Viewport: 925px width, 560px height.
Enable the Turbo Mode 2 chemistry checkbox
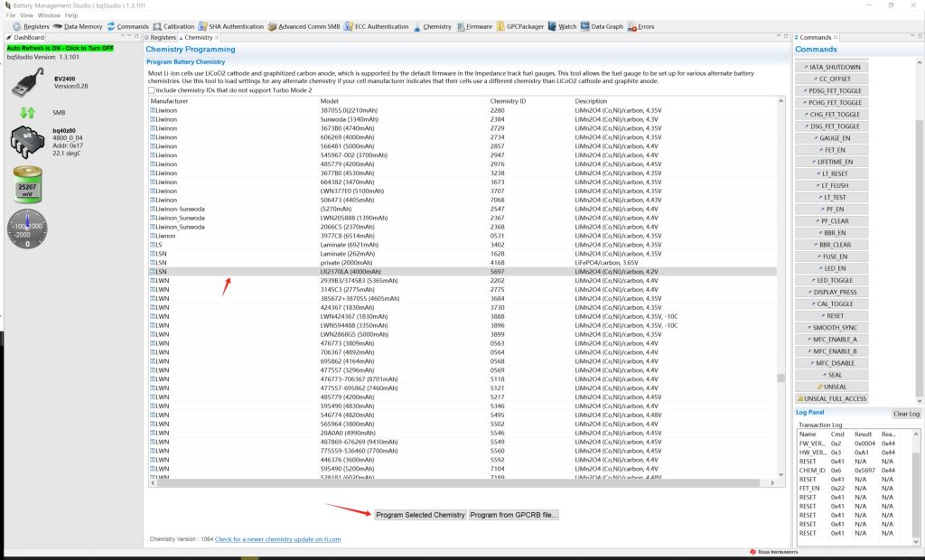tap(151, 90)
